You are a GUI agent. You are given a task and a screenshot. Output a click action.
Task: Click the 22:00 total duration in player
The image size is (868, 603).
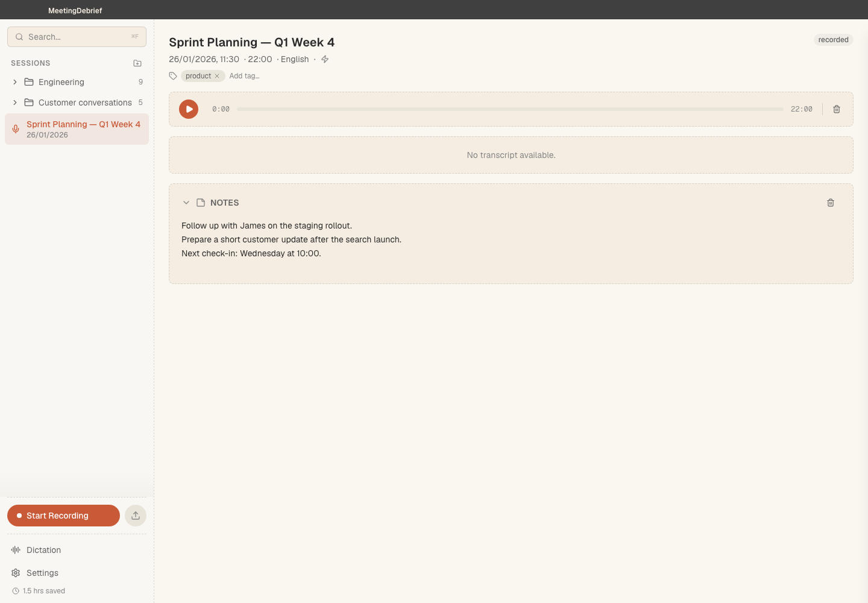[x=802, y=109]
